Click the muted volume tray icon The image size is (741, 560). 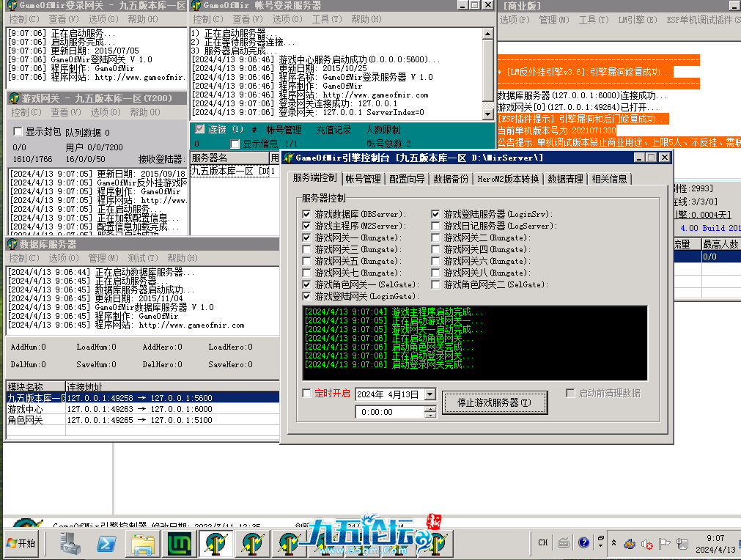click(646, 544)
